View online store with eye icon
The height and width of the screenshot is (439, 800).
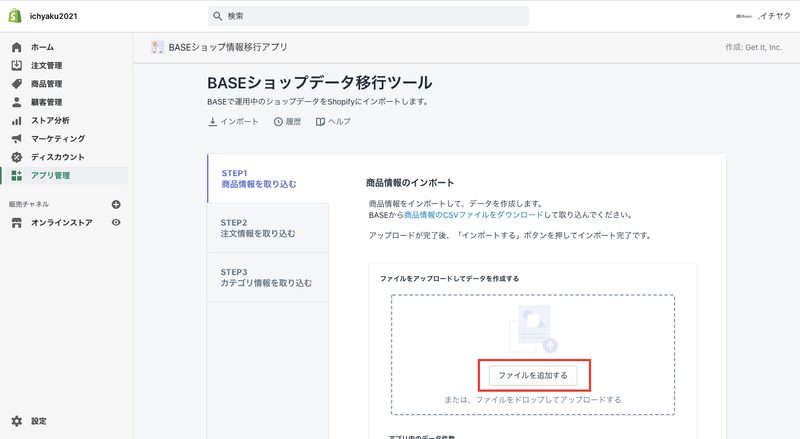tap(116, 223)
